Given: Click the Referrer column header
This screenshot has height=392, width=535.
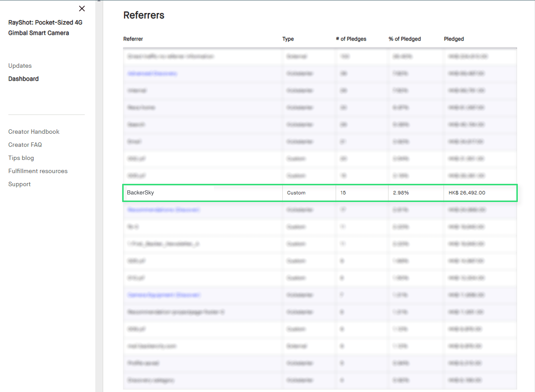Looking at the screenshot, I should pos(133,39).
